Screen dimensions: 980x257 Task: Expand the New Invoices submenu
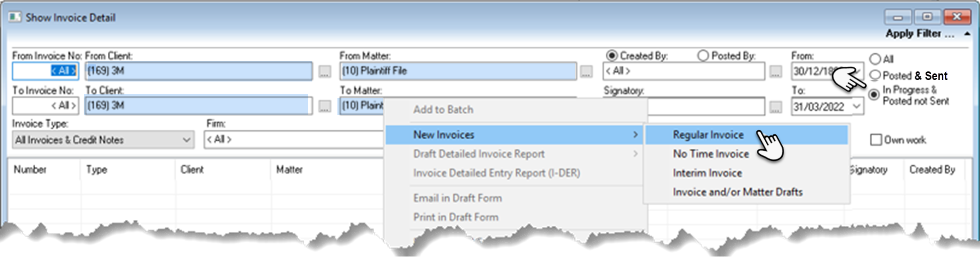[515, 135]
